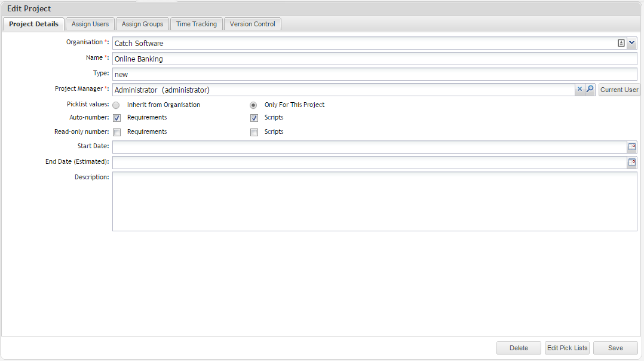Click the organisation lookup icon
The image size is (644, 361).
(x=621, y=43)
